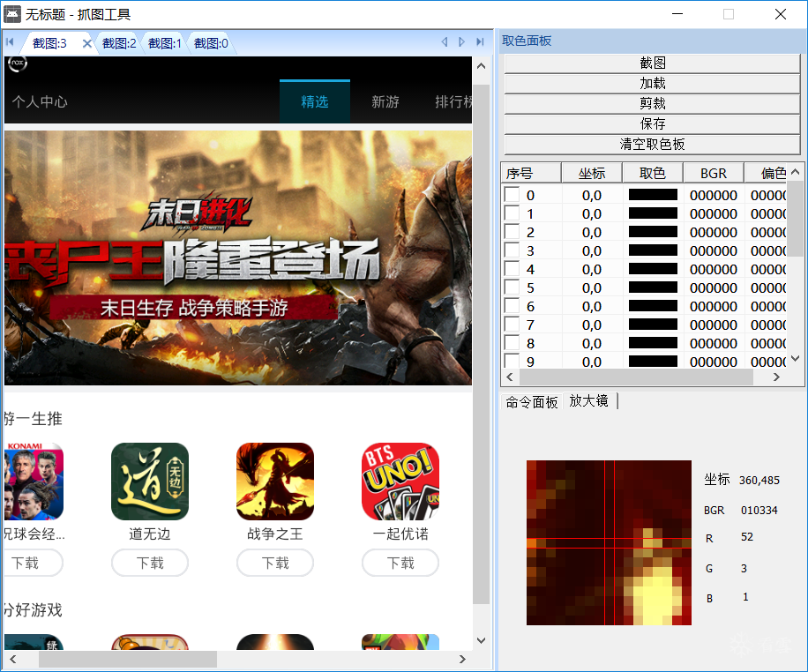Open the 道无边 game icon
Screen dimensions: 808x672
coord(150,482)
